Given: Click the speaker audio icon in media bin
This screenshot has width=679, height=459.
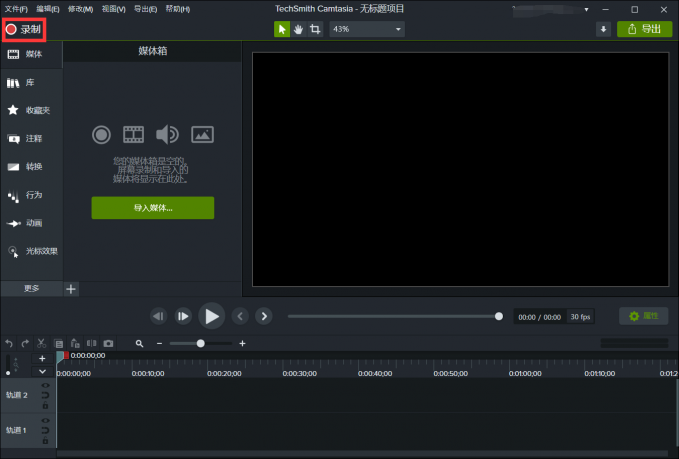Looking at the screenshot, I should pyautogui.click(x=167, y=135).
